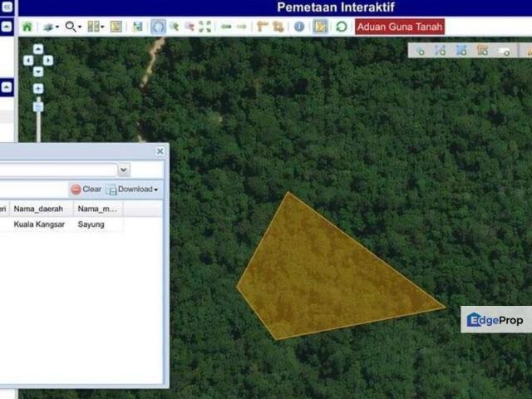Image resolution: width=532 pixels, height=399 pixels.
Task: Pan map right with arrow control
Action: [48, 60]
